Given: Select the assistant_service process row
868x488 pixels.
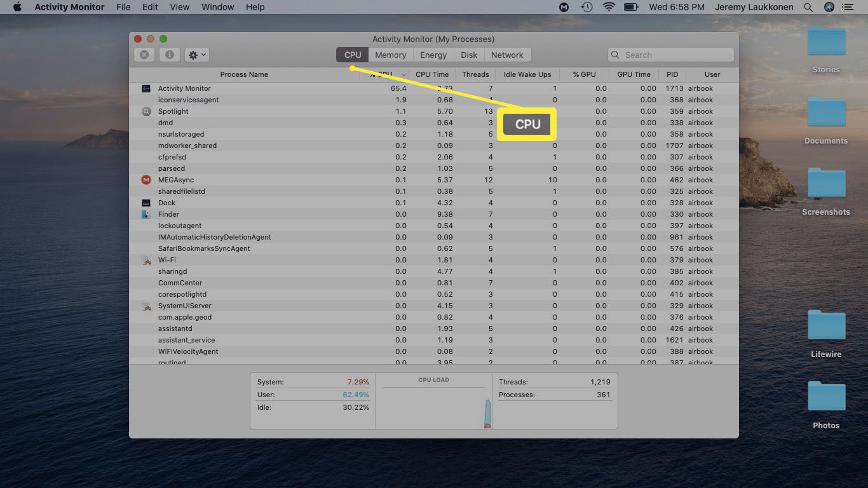Looking at the screenshot, I should [x=433, y=340].
